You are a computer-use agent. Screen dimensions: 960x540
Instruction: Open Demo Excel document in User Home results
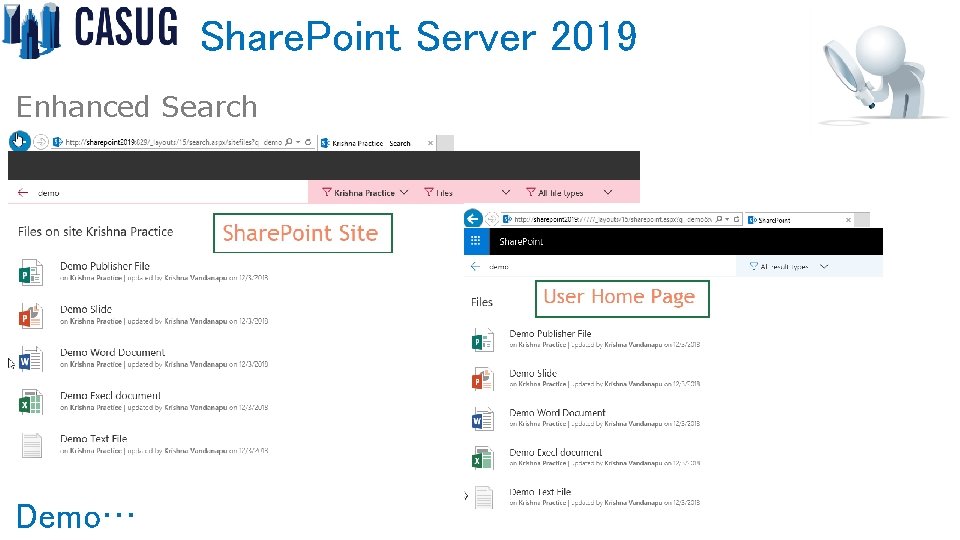pos(555,452)
